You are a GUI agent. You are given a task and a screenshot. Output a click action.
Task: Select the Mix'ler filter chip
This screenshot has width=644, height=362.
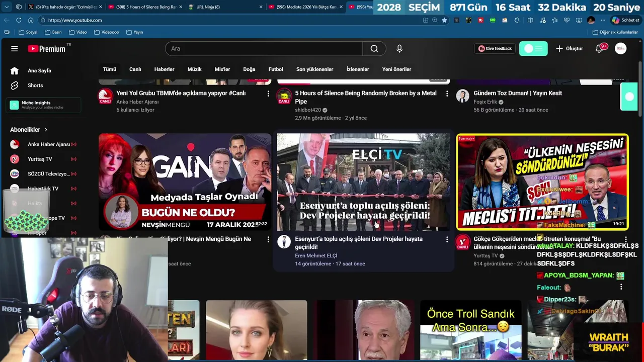tap(222, 69)
